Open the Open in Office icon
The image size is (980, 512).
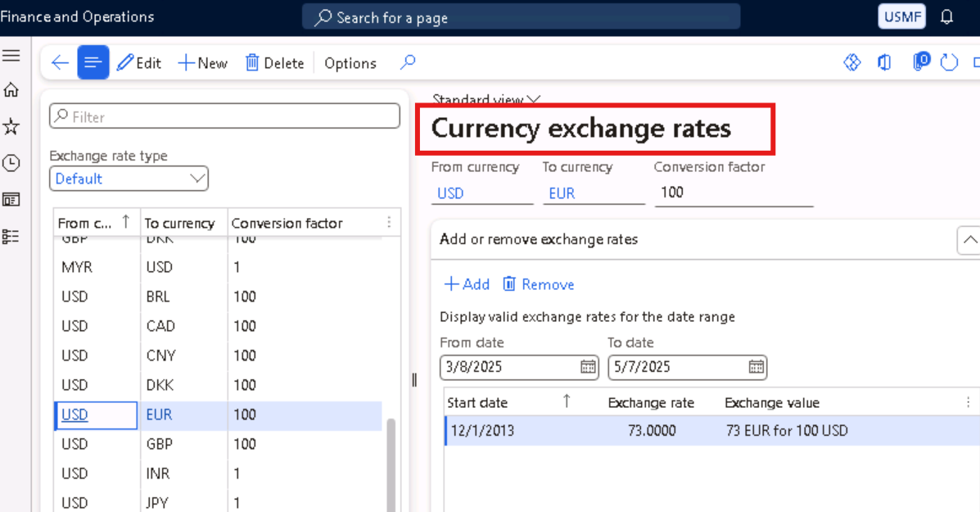(x=884, y=62)
